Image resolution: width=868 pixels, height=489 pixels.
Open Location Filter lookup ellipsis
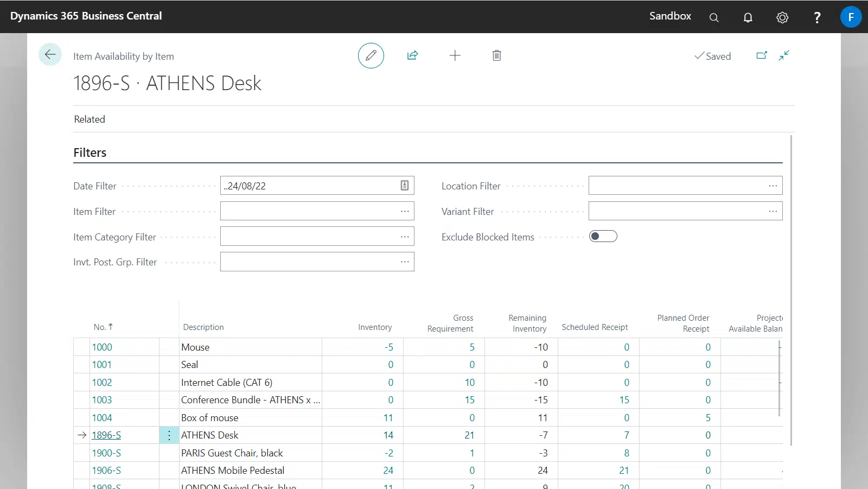pyautogui.click(x=773, y=186)
